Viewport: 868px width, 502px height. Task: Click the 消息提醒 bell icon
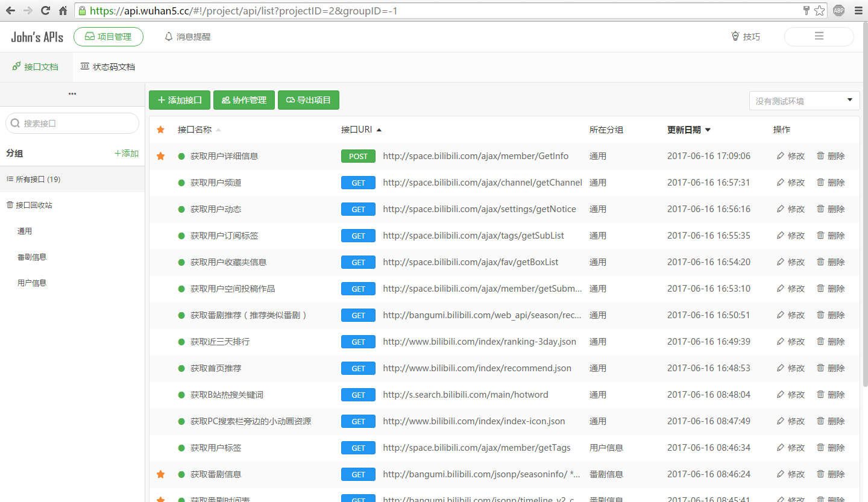click(x=169, y=37)
